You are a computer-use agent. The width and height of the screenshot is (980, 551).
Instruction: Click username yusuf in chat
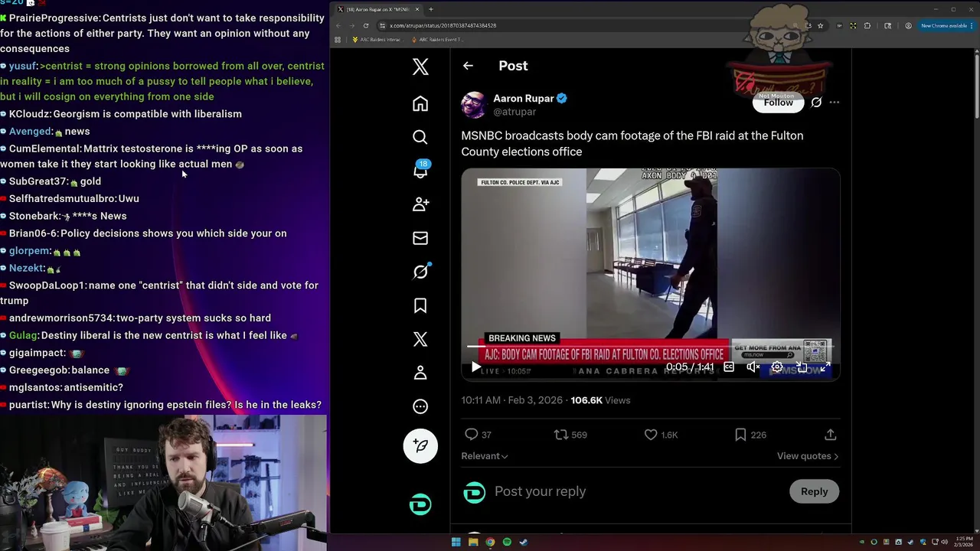coord(22,66)
